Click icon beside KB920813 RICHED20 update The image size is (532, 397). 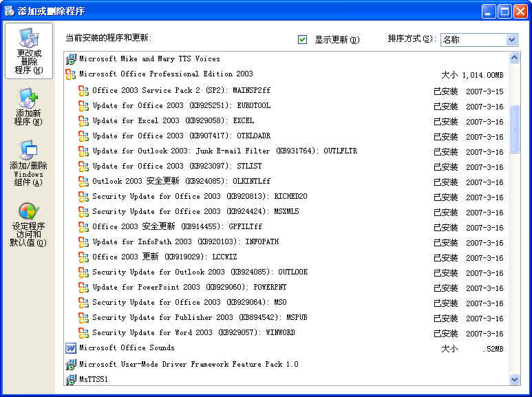click(x=83, y=197)
